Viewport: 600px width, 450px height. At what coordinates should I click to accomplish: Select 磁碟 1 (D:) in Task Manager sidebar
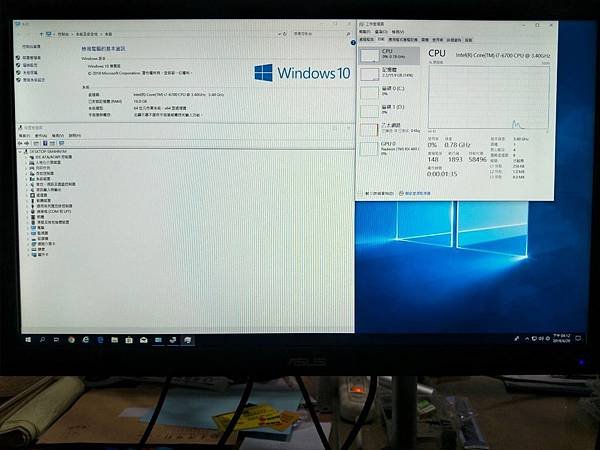390,111
